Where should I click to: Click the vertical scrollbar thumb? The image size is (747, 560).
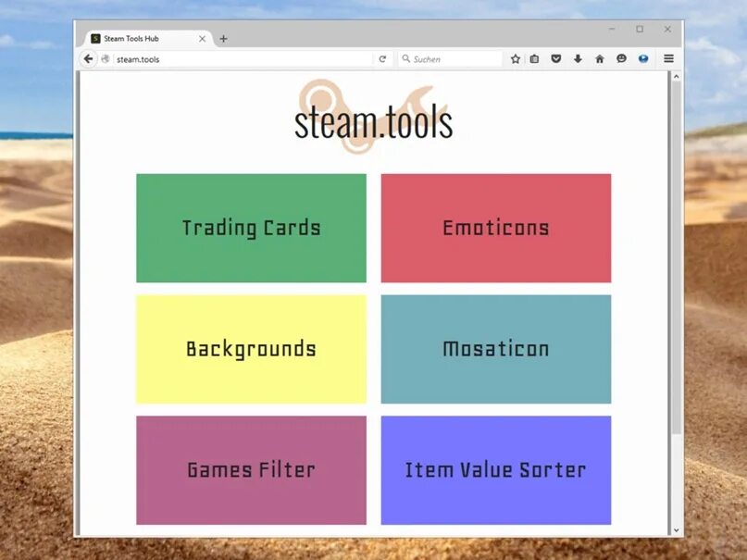coord(676,258)
